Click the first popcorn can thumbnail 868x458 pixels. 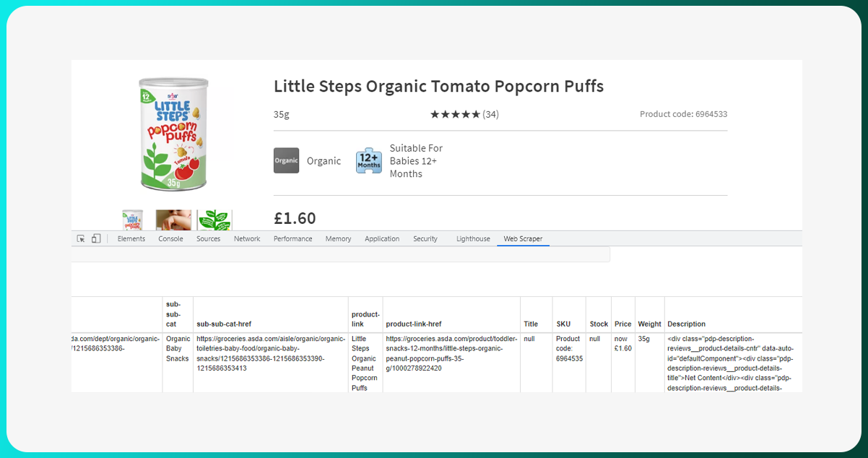[133, 220]
